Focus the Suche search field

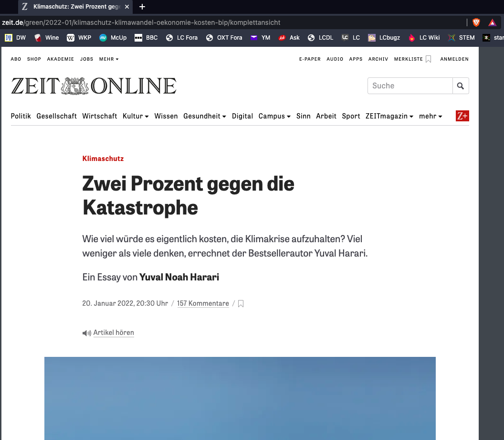coord(410,86)
